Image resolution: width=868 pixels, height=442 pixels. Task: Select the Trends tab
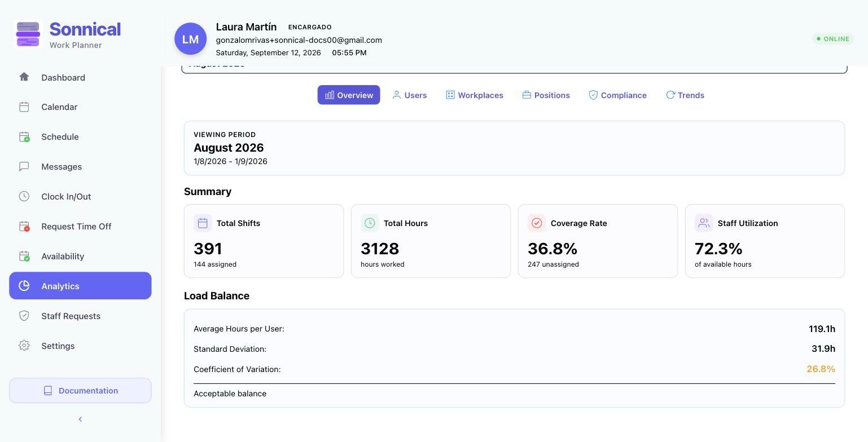tap(685, 95)
